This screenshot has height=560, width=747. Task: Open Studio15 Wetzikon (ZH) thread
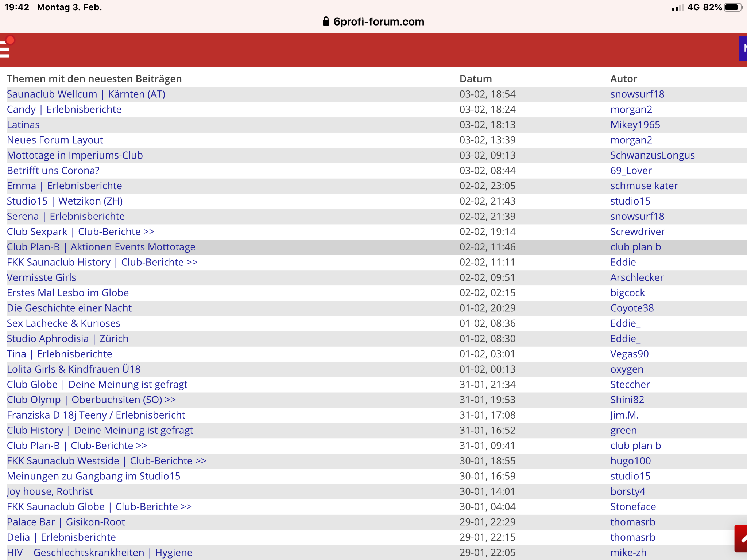[x=65, y=201]
